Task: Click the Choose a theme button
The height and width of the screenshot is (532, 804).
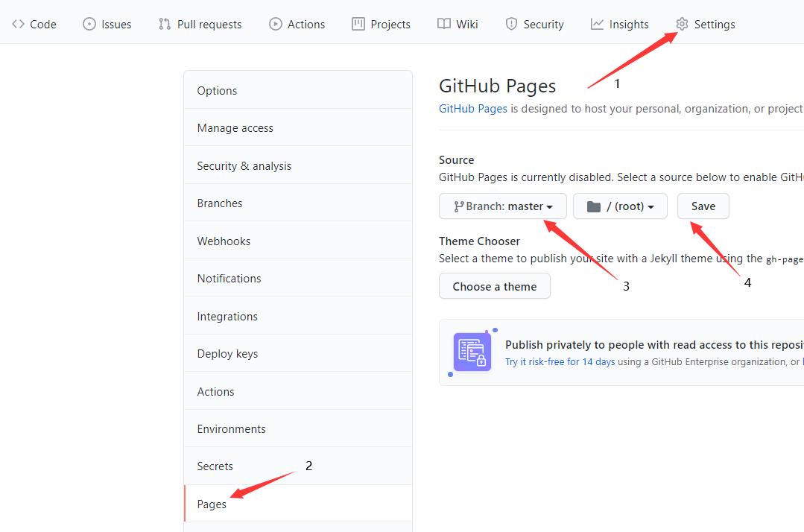Action: [495, 286]
